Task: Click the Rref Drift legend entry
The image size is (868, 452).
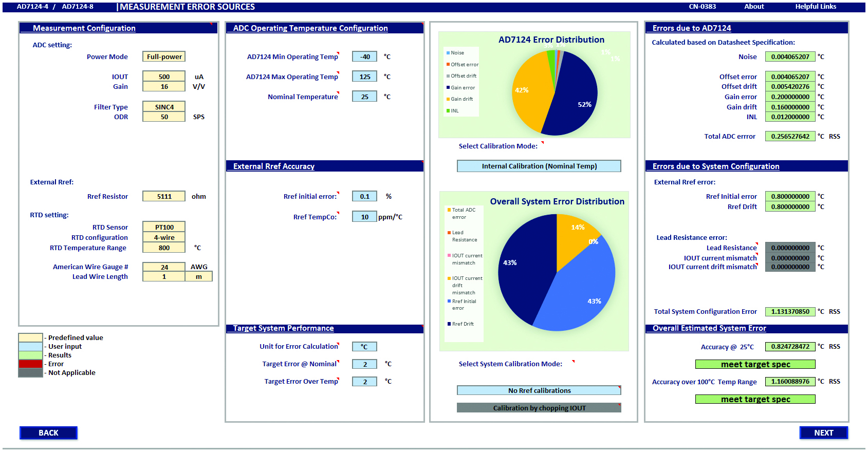Action: [x=460, y=324]
